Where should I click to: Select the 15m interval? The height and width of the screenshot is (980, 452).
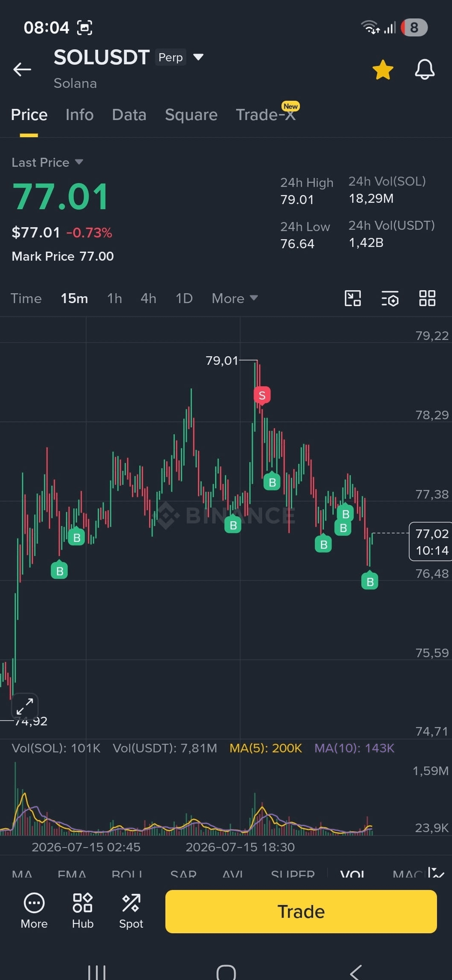(75, 298)
